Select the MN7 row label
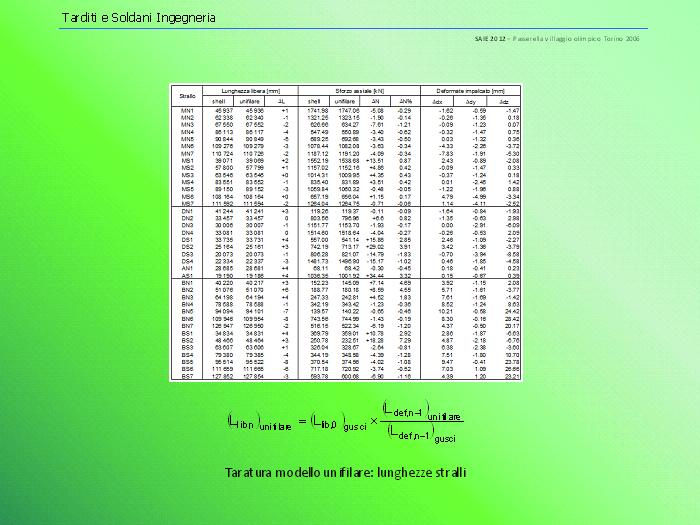This screenshot has height=525, width=700. [187, 153]
